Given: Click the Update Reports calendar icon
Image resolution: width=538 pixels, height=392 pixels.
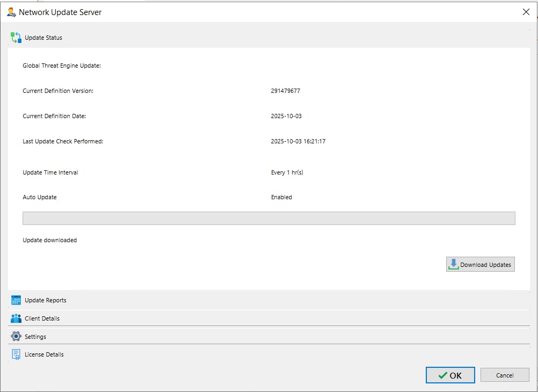Looking at the screenshot, I should pos(16,300).
